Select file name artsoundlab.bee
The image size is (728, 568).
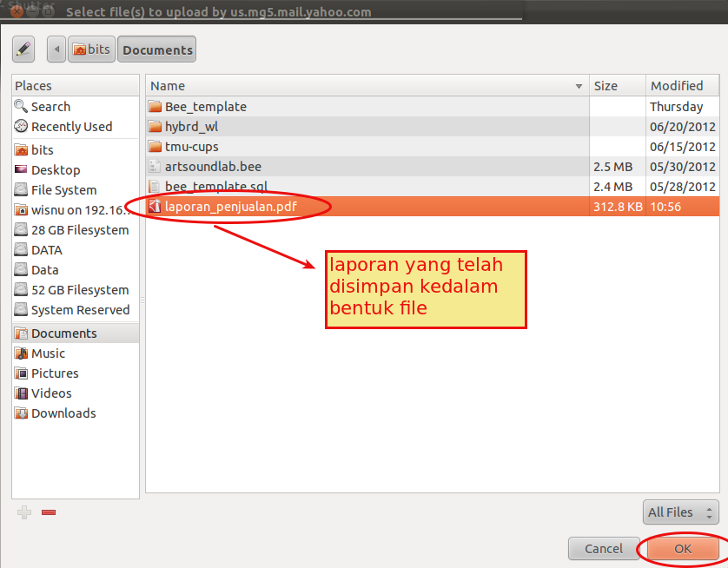[x=213, y=166]
